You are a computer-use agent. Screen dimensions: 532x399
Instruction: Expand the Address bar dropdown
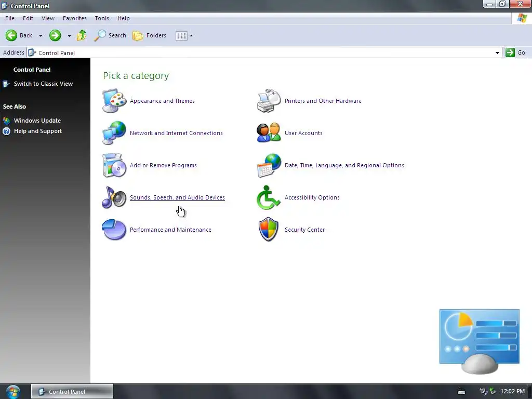[x=497, y=52]
